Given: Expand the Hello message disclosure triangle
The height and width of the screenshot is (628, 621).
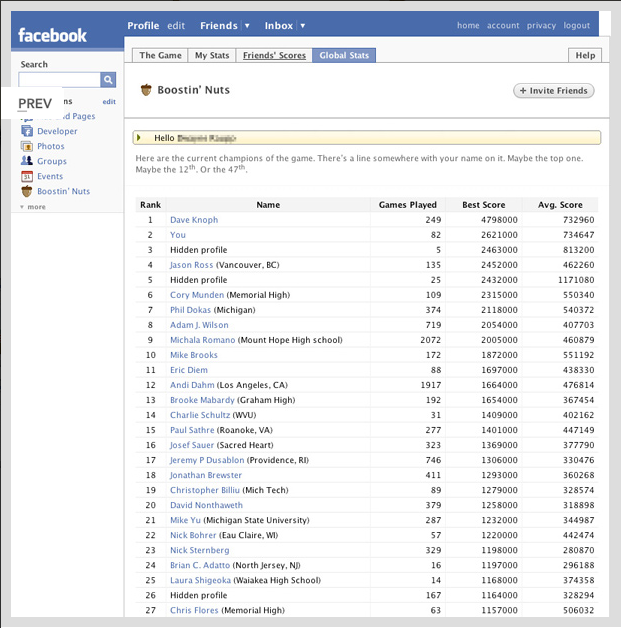Looking at the screenshot, I should coord(139,138).
